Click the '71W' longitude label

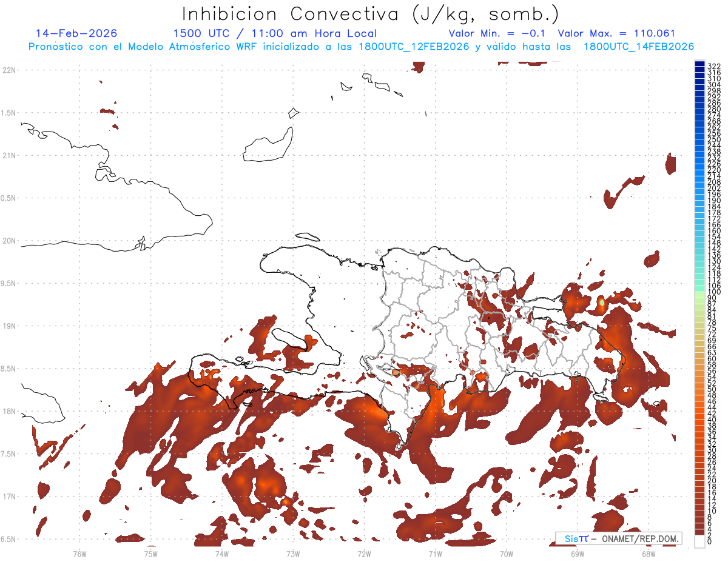click(x=435, y=553)
